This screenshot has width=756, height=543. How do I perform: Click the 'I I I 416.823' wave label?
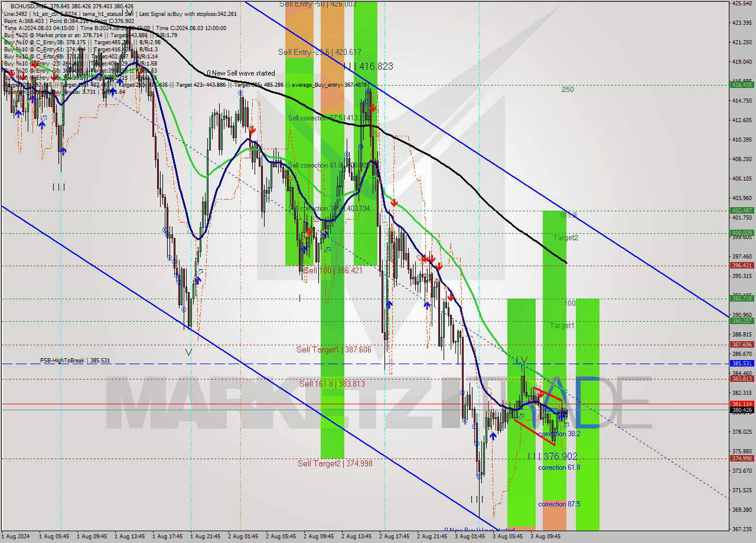click(x=367, y=66)
